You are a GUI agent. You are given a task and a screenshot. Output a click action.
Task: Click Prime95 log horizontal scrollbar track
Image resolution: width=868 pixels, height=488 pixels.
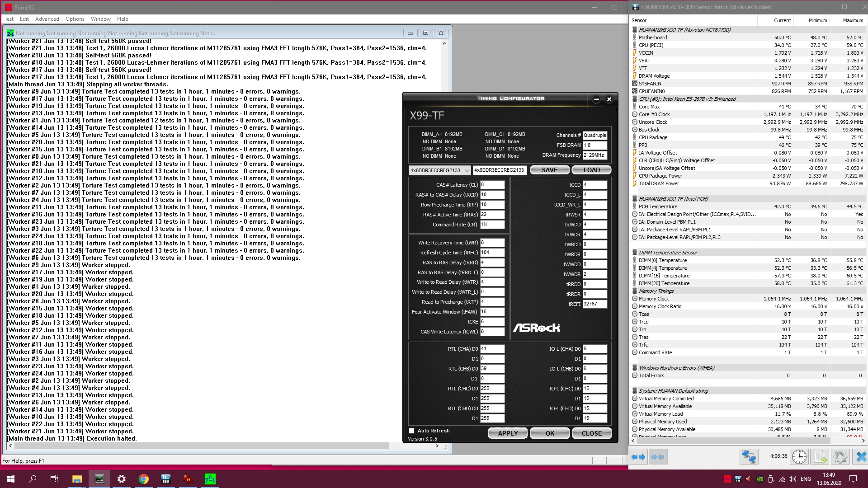point(411,446)
